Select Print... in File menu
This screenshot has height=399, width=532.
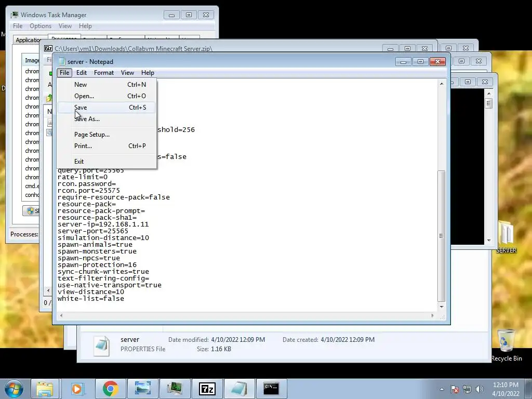[x=107, y=146]
